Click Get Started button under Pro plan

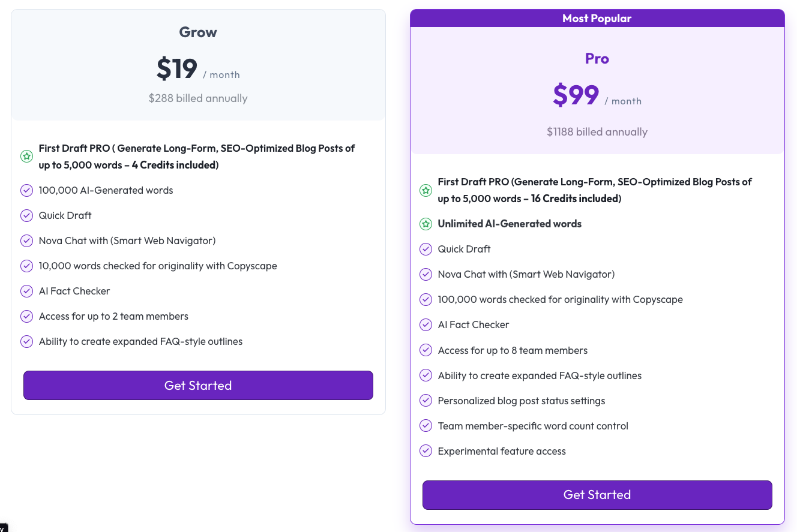point(597,495)
